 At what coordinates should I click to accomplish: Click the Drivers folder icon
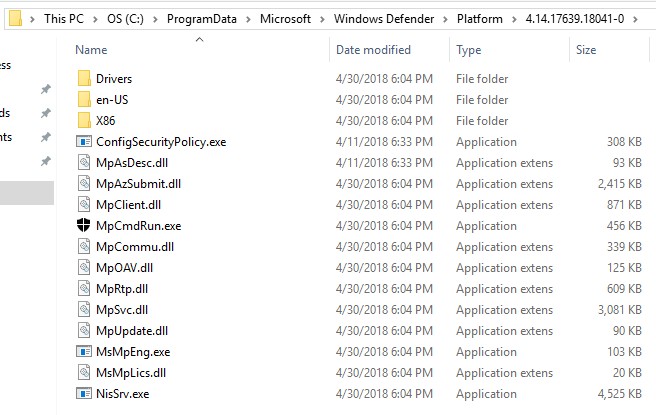(84, 79)
